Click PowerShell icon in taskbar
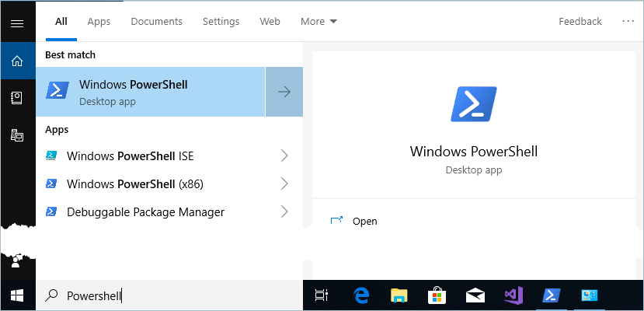Screen dimensions: 644x311 pyautogui.click(x=551, y=295)
